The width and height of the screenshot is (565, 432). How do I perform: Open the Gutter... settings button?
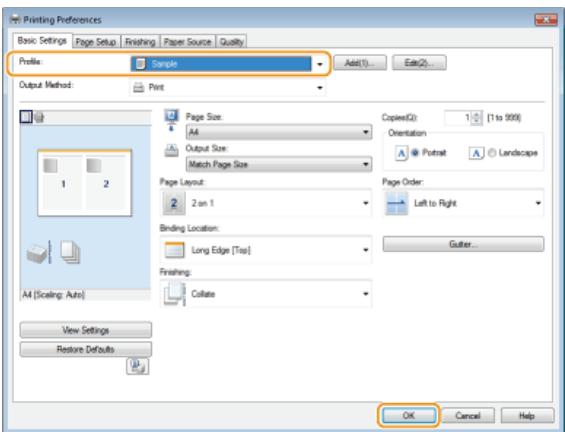(463, 244)
